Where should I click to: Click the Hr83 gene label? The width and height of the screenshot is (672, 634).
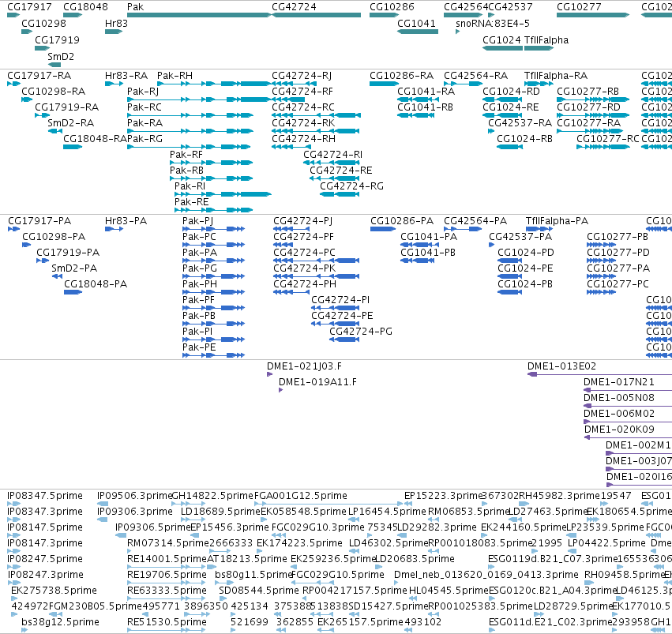point(116,23)
